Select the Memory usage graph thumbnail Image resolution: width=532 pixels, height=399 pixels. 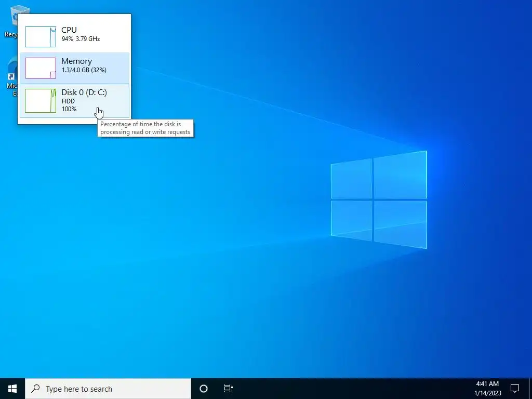click(x=41, y=68)
